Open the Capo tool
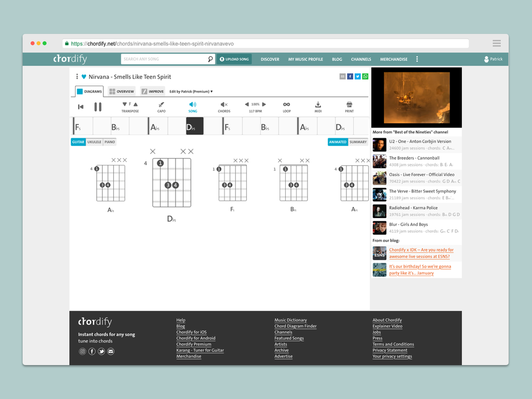The image size is (532, 399). (x=161, y=107)
